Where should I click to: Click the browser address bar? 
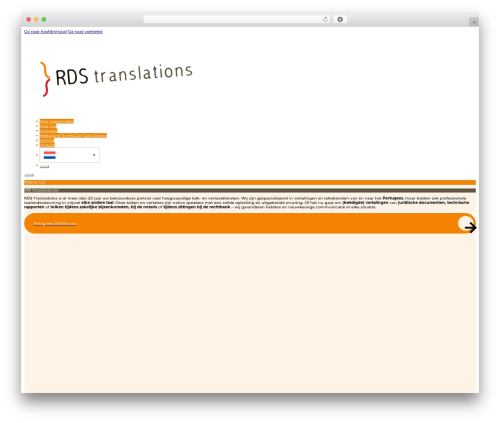[237, 19]
